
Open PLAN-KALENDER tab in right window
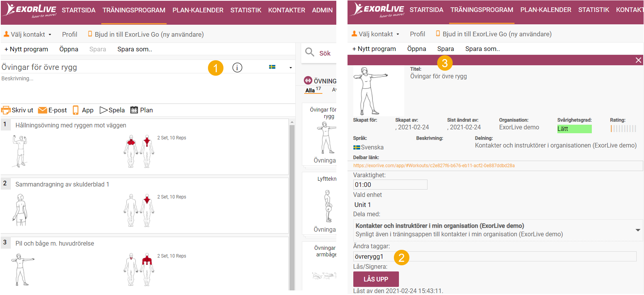point(546,10)
